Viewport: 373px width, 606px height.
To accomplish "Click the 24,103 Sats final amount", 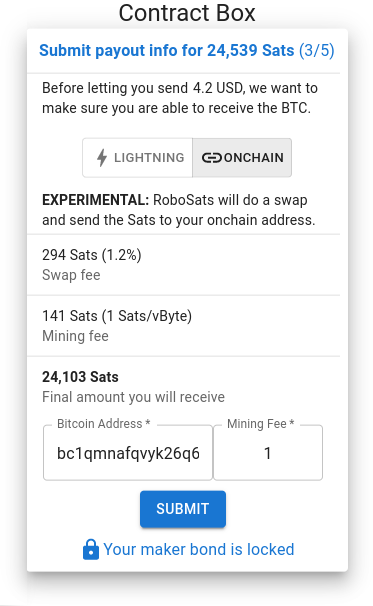I will (x=80, y=377).
